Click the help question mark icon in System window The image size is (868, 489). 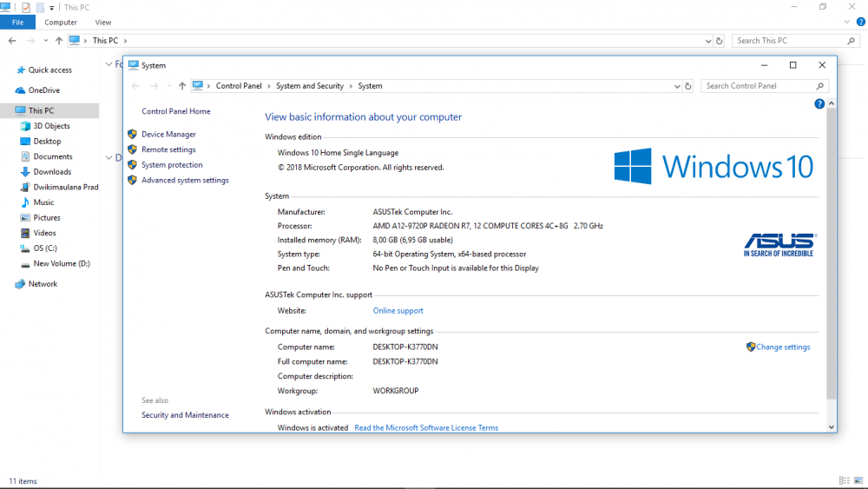tap(819, 104)
